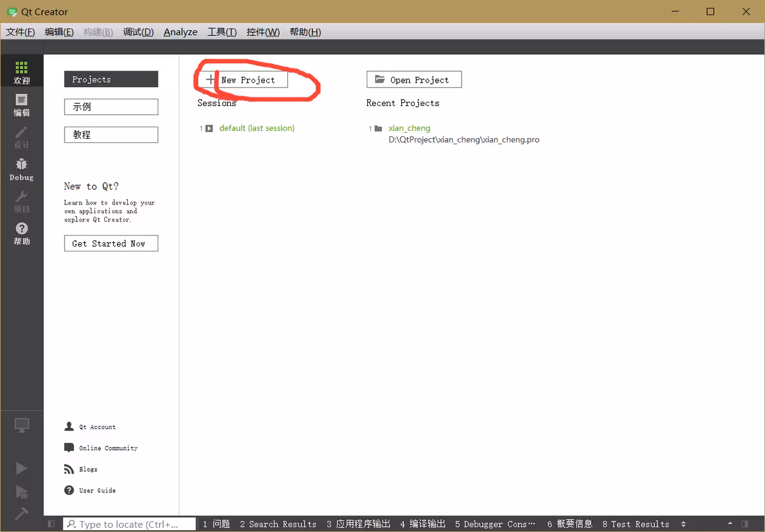Click the Online Community chat icon
Screen dimensions: 765x532
69,448
